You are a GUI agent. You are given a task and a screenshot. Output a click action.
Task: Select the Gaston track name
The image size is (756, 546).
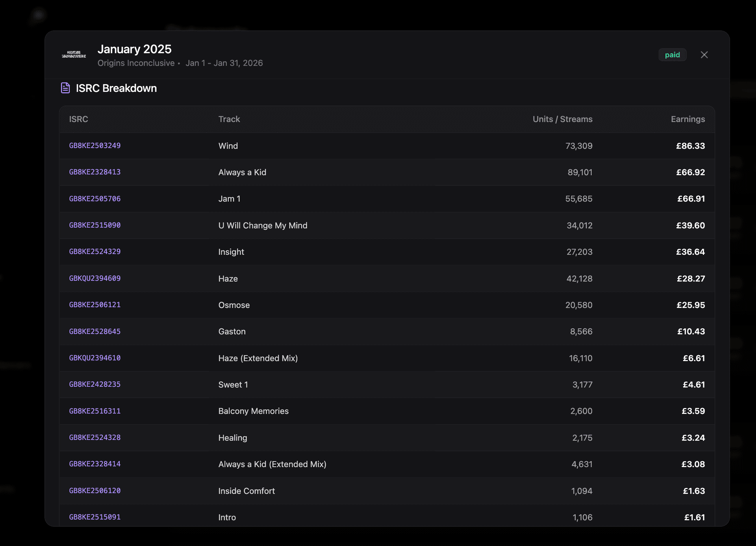(232, 331)
